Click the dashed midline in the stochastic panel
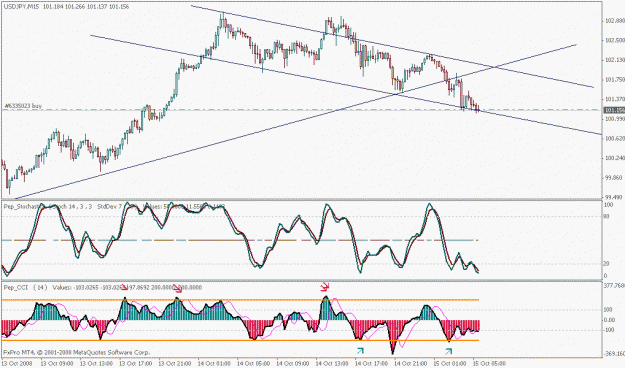This screenshot has width=625, height=368. [240, 240]
